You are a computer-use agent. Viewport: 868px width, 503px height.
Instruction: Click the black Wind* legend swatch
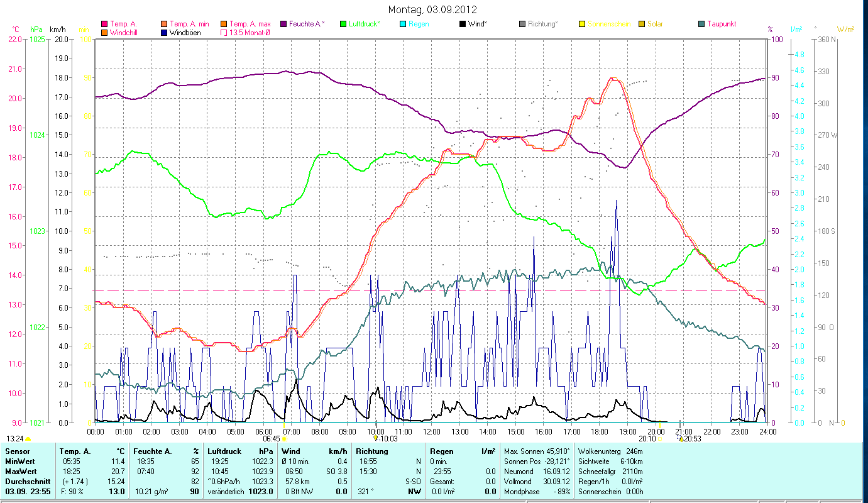click(462, 25)
